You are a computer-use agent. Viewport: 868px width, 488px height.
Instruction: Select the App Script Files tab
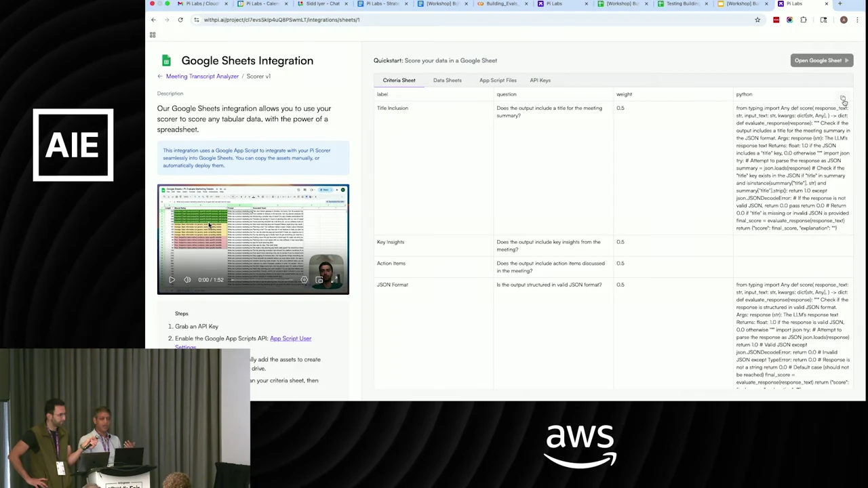498,80
